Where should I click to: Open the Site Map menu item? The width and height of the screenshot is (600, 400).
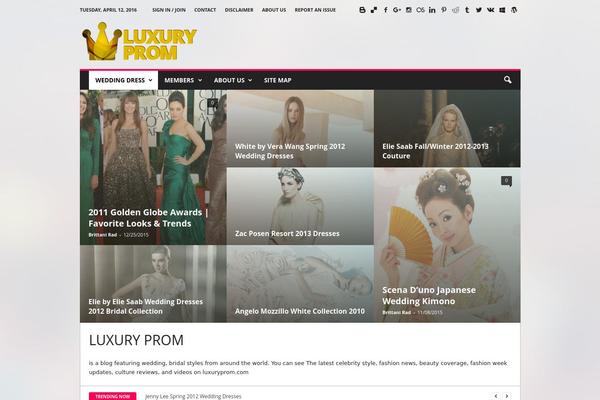pos(277,80)
